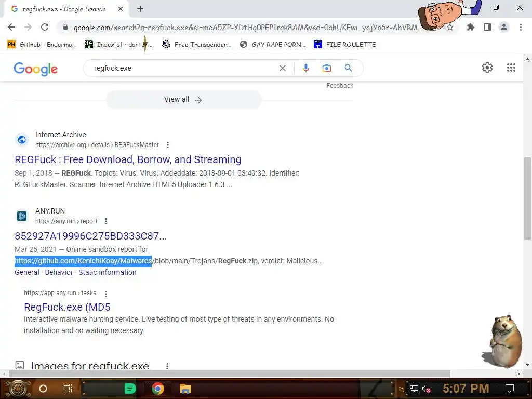The width and height of the screenshot is (532, 399).
Task: Open File Explorer from taskbar
Action: 185,389
